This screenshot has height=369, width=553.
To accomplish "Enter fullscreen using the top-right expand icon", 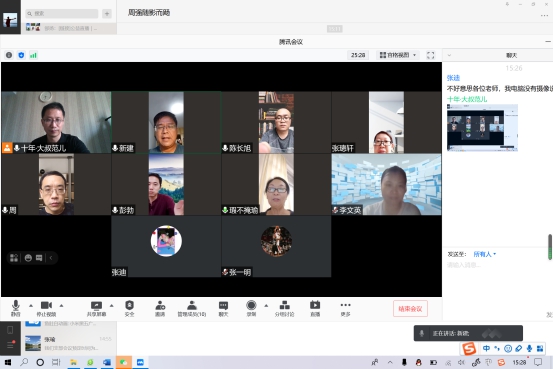I will (x=430, y=55).
